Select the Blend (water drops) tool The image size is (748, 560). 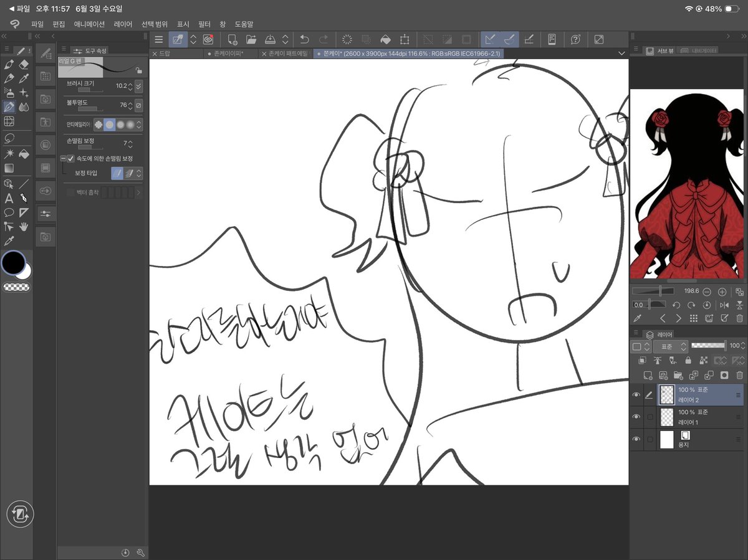click(24, 107)
